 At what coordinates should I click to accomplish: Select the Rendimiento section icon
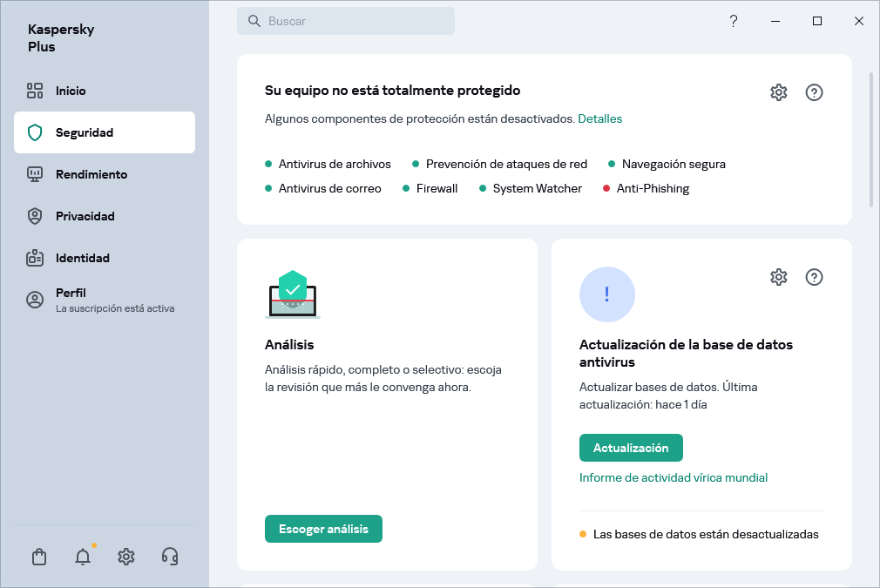coord(35,174)
